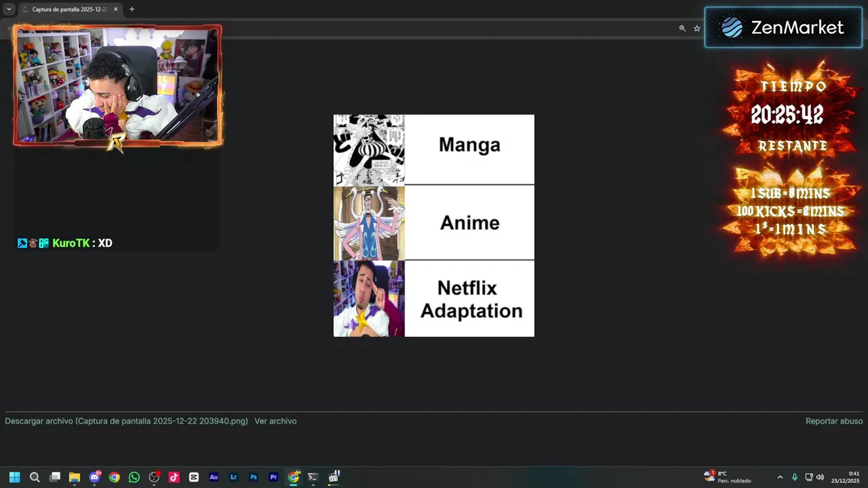
Task: Open Adobe Photoshop from taskbar
Action: [x=254, y=477]
